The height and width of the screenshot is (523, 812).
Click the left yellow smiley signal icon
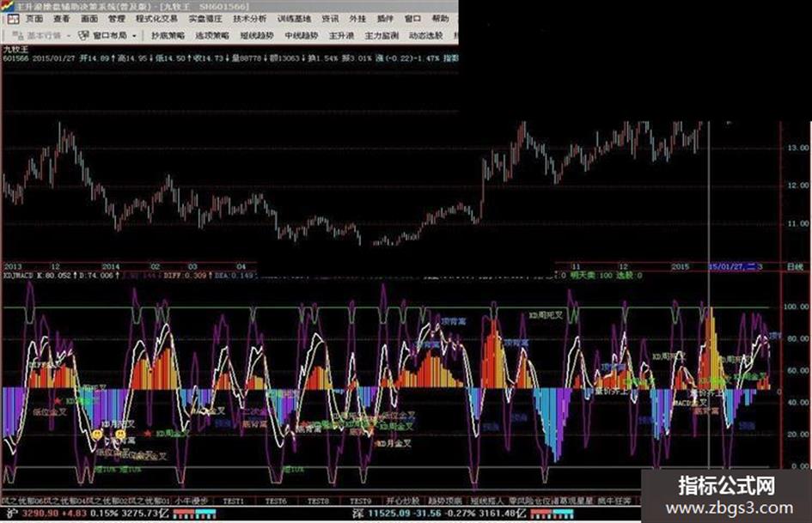(x=97, y=434)
